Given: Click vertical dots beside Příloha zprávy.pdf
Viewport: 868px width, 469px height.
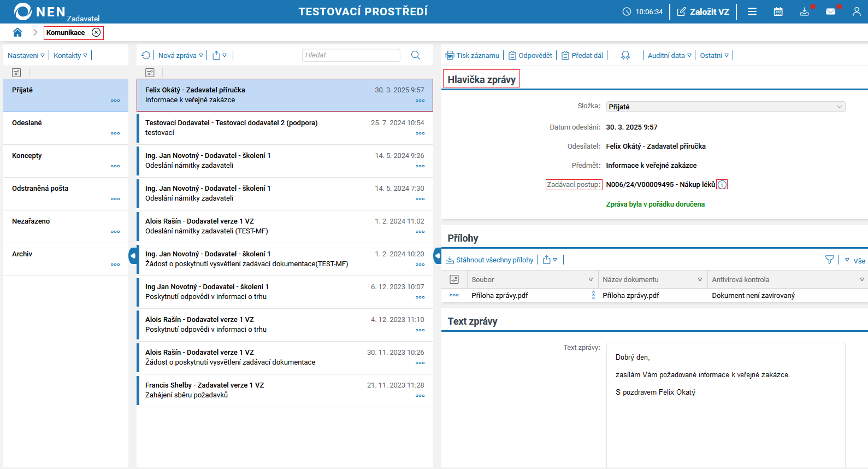Looking at the screenshot, I should (593, 295).
